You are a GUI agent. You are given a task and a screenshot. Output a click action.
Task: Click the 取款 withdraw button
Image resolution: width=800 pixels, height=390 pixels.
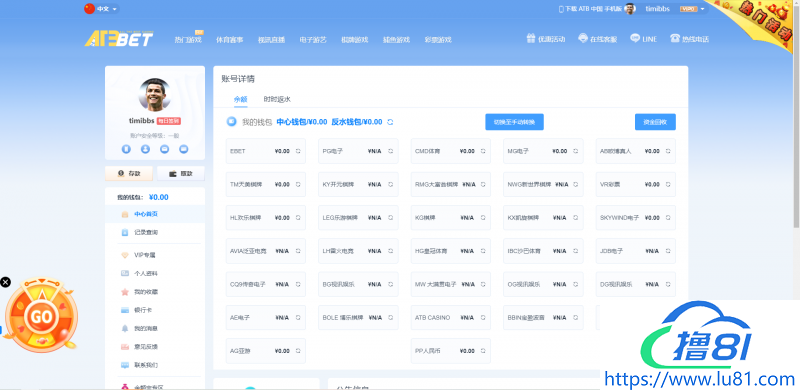[x=181, y=174]
